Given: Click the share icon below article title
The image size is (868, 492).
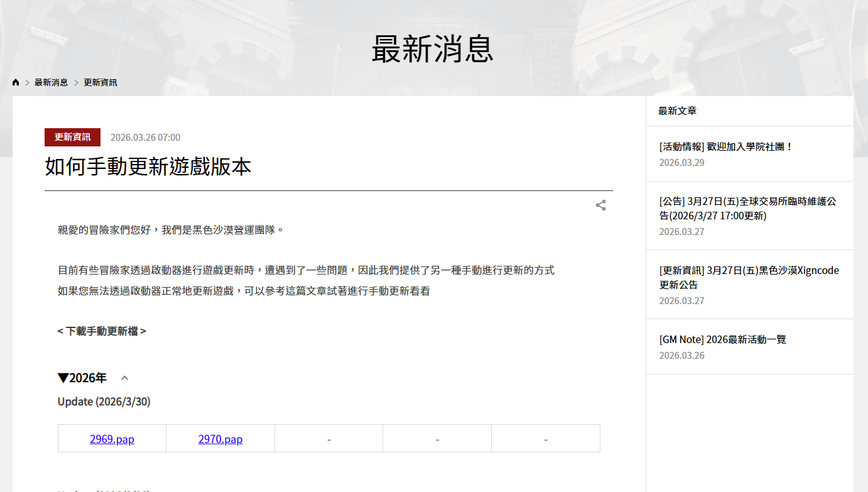Looking at the screenshot, I should [x=600, y=205].
